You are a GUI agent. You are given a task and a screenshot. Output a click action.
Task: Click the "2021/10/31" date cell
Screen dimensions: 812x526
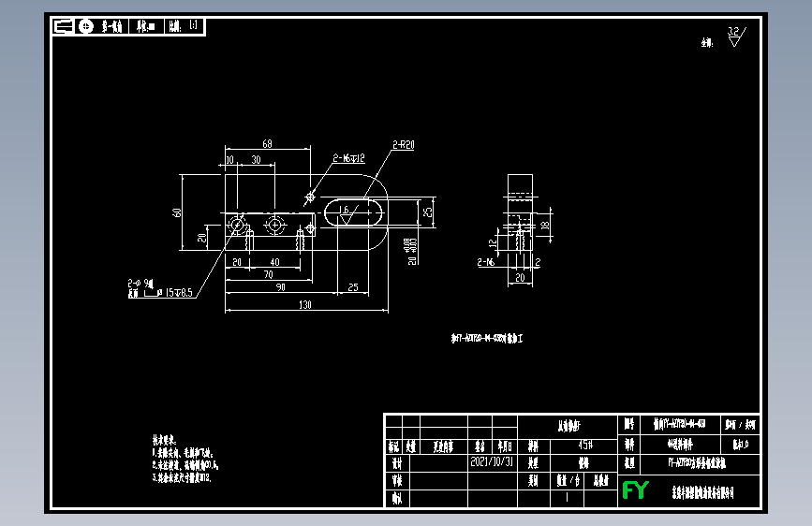[x=492, y=461]
